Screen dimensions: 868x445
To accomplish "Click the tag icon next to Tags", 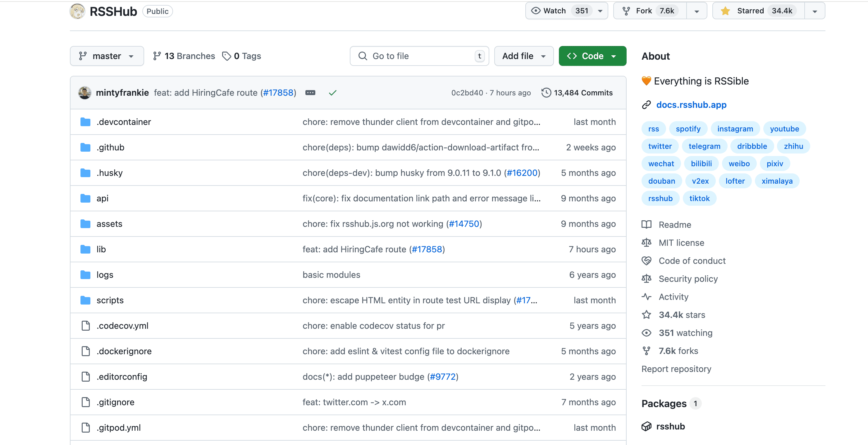I will click(226, 56).
